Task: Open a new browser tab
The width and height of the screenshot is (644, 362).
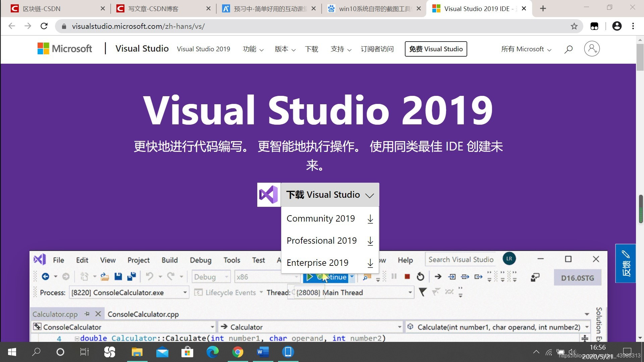Action: point(543,9)
